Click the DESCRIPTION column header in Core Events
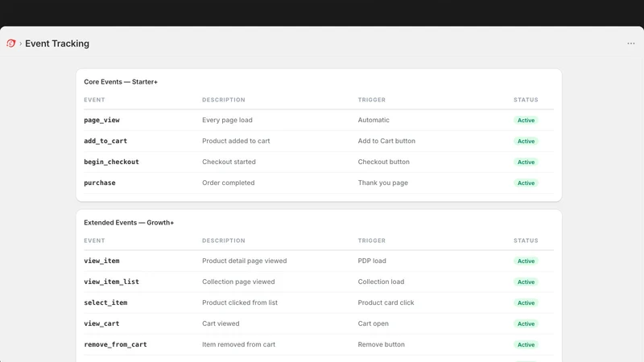This screenshot has width=644, height=362. click(x=224, y=100)
